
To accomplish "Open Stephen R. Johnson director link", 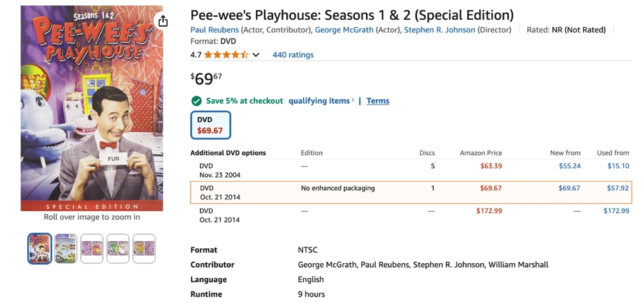I will tap(439, 30).
